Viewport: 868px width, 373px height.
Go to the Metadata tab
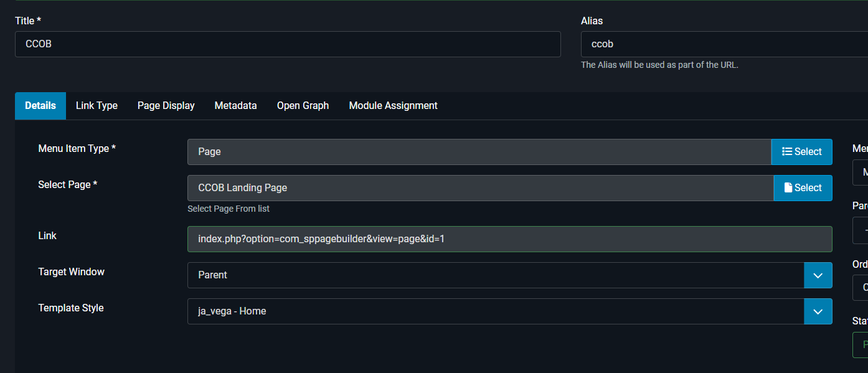(235, 106)
